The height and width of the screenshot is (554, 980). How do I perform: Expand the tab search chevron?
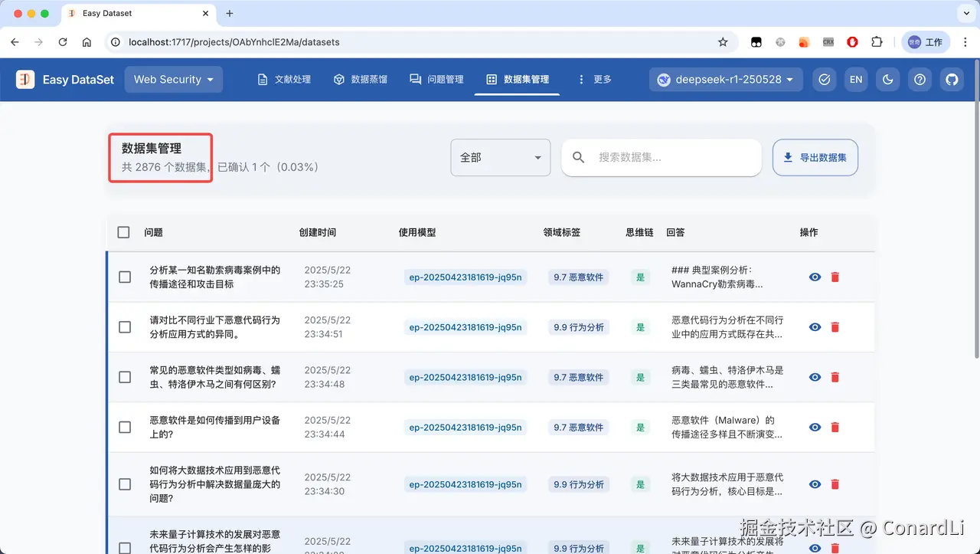[x=965, y=13]
